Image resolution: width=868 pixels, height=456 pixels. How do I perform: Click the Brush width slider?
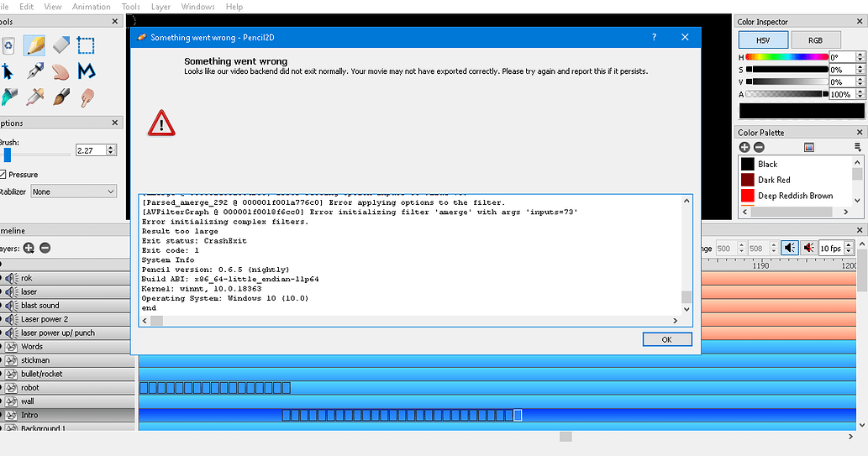[x=35, y=155]
